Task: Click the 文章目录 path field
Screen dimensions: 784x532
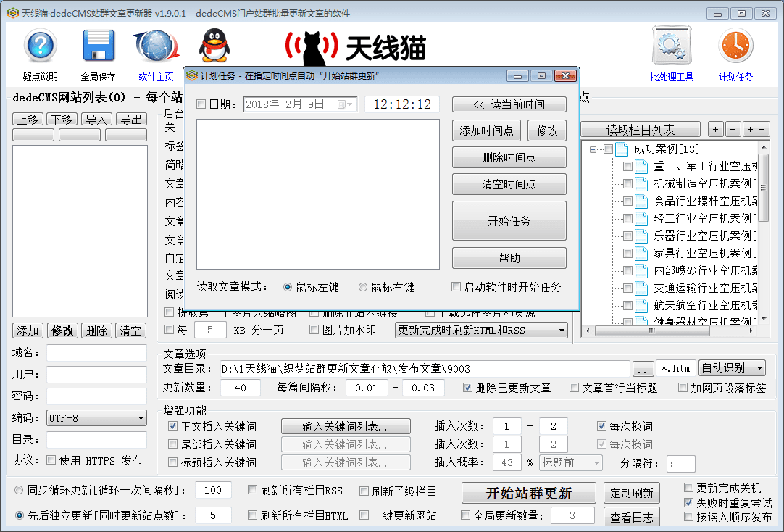Action: 425,369
